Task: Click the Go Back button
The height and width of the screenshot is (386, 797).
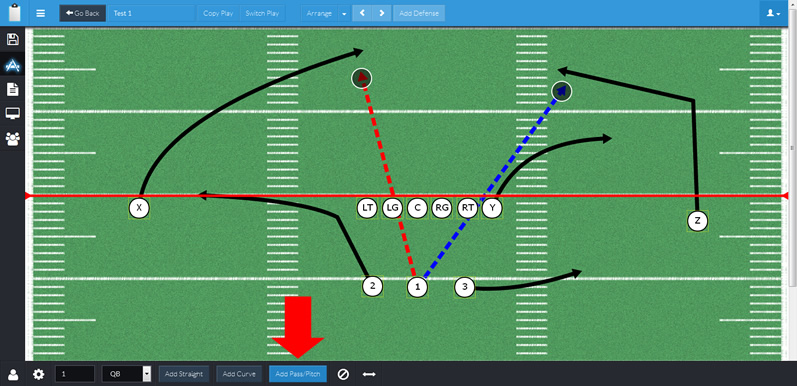Action: click(83, 13)
